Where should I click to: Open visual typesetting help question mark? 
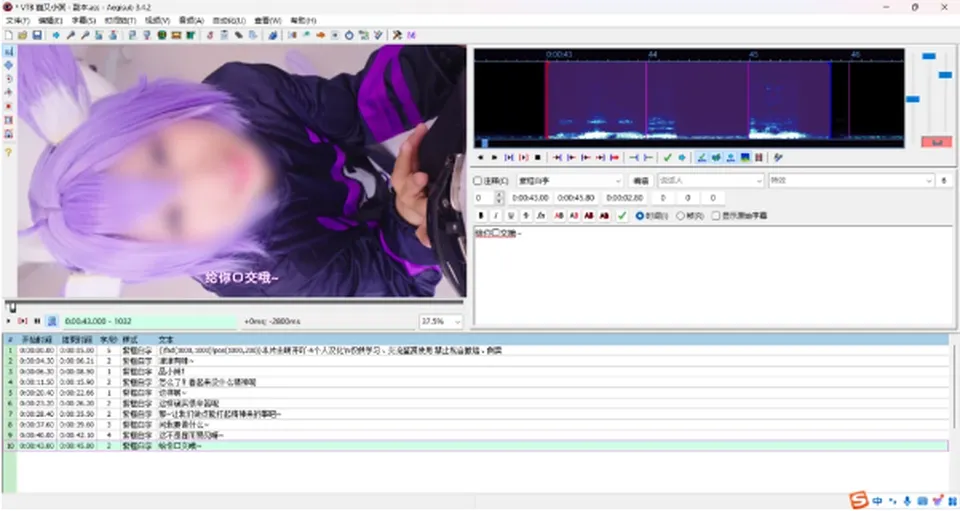[x=9, y=152]
